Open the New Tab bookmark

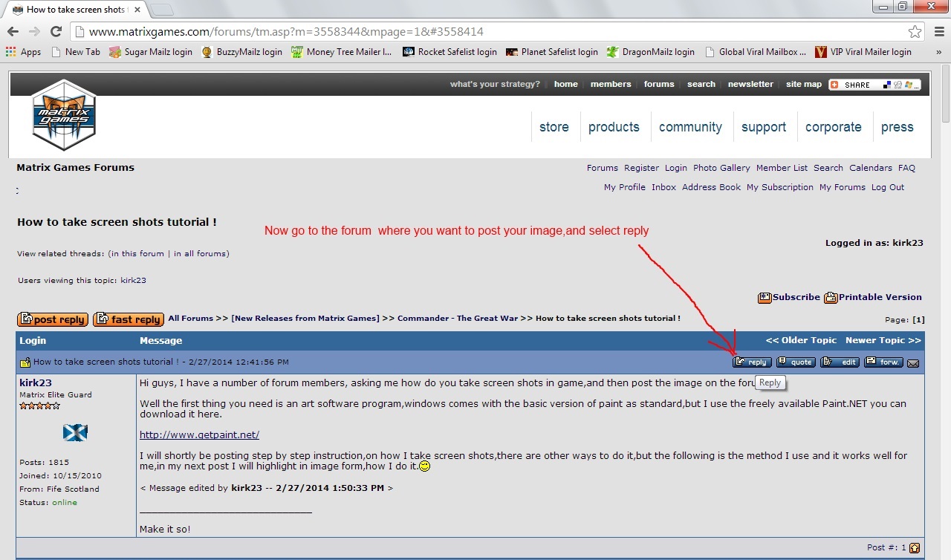coord(75,52)
